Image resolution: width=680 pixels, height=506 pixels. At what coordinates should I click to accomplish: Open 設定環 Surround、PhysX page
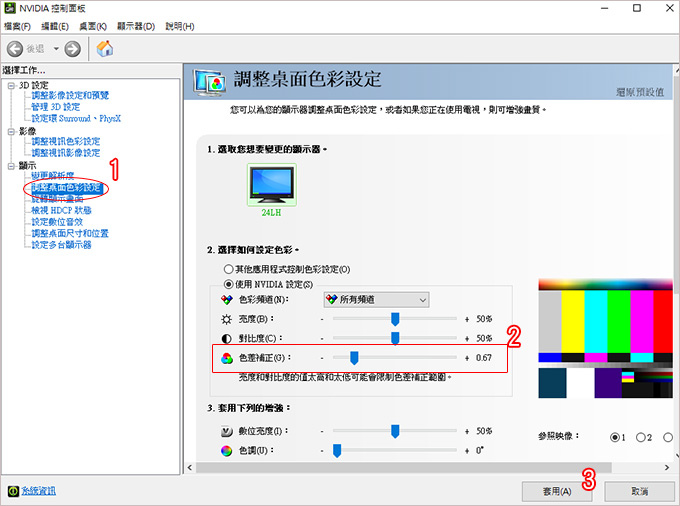pyautogui.click(x=76, y=118)
